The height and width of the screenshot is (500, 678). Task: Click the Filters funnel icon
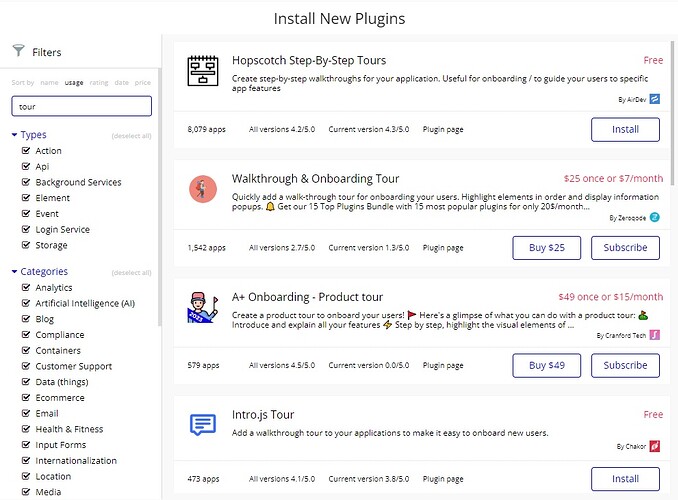pyautogui.click(x=18, y=51)
